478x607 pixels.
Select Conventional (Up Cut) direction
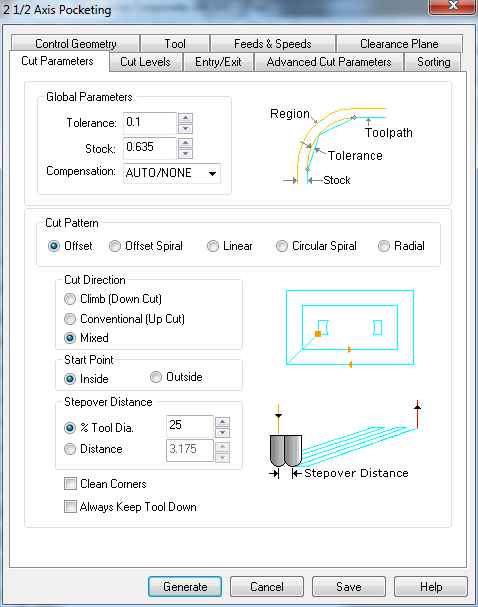[124, 319]
